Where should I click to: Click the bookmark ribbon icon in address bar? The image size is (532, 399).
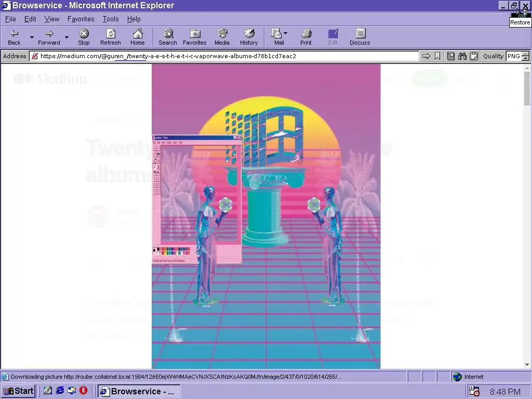point(437,56)
